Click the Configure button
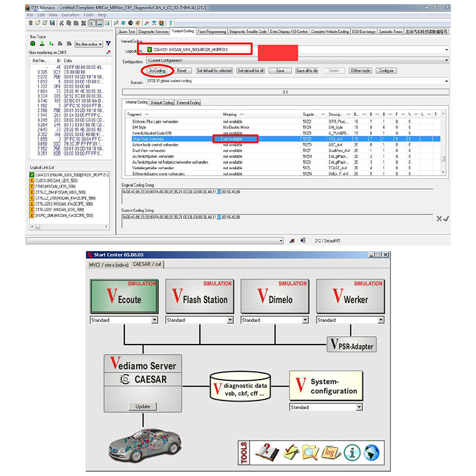 [386, 71]
